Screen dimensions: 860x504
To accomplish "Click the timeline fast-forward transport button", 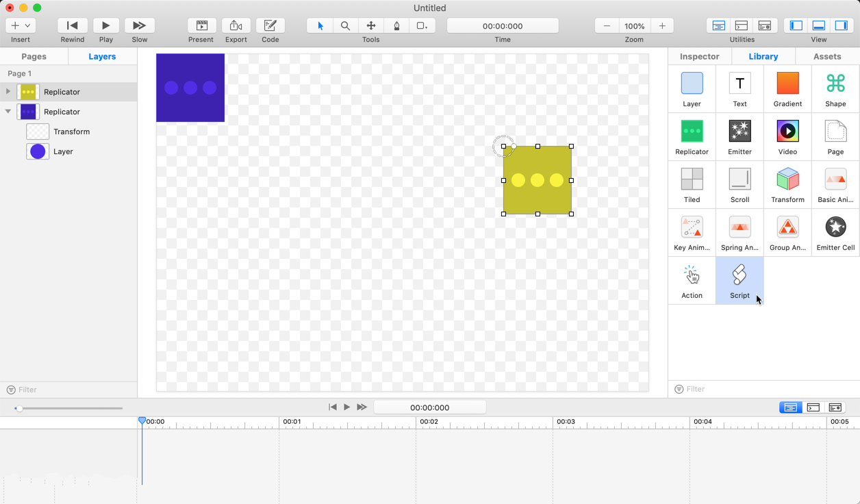I will pyautogui.click(x=362, y=407).
